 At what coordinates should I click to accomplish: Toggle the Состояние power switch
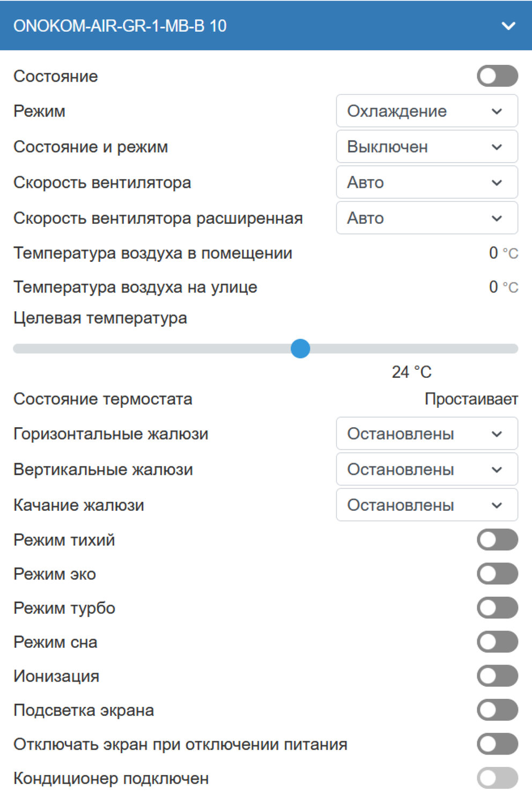[x=497, y=76]
